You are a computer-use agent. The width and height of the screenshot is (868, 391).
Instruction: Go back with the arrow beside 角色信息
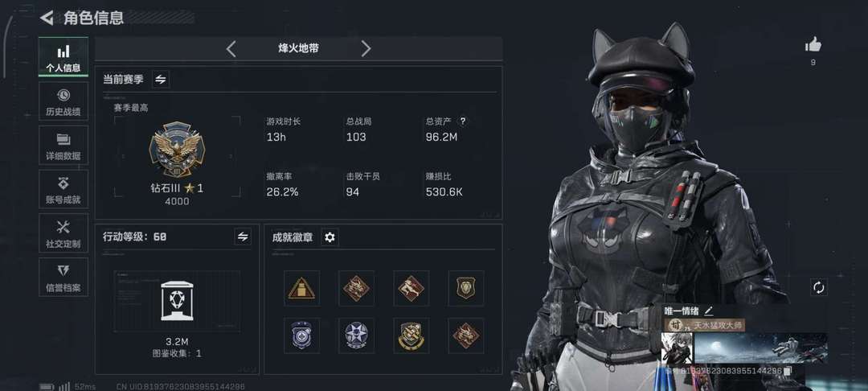pos(47,18)
